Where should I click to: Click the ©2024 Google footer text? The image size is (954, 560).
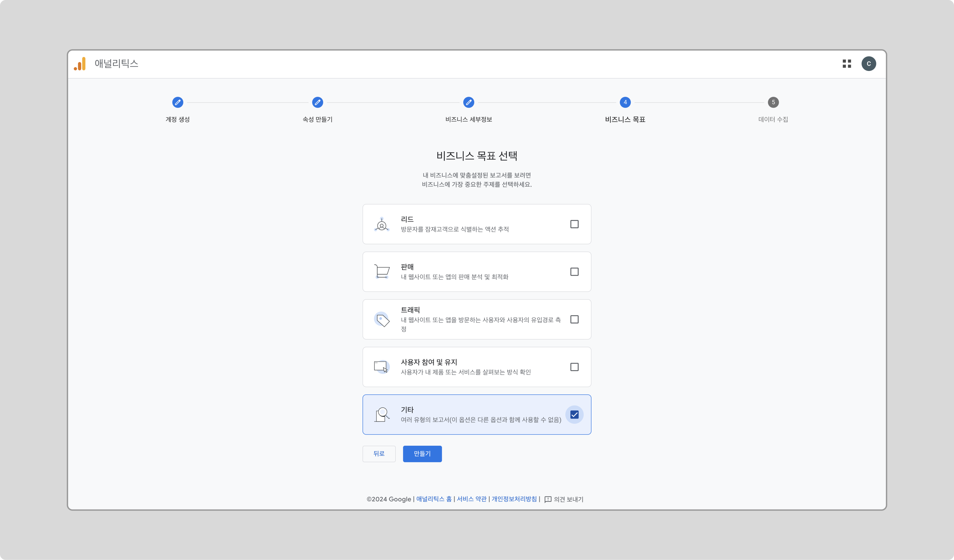389,499
